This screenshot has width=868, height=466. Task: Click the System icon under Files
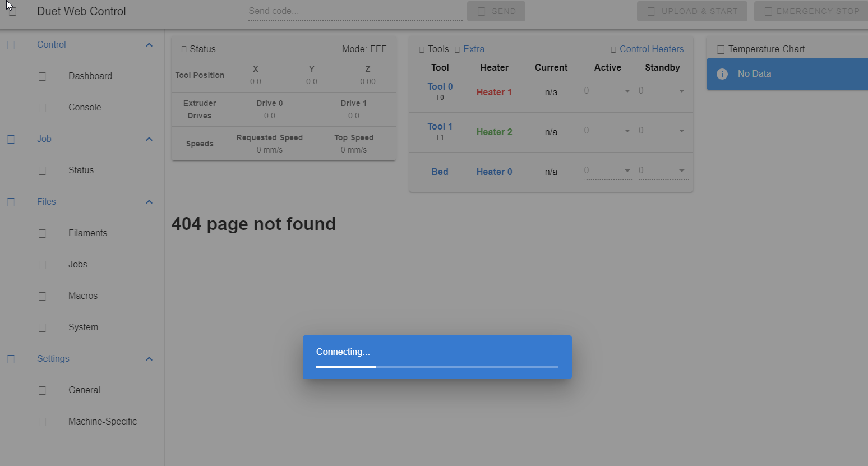(x=43, y=327)
